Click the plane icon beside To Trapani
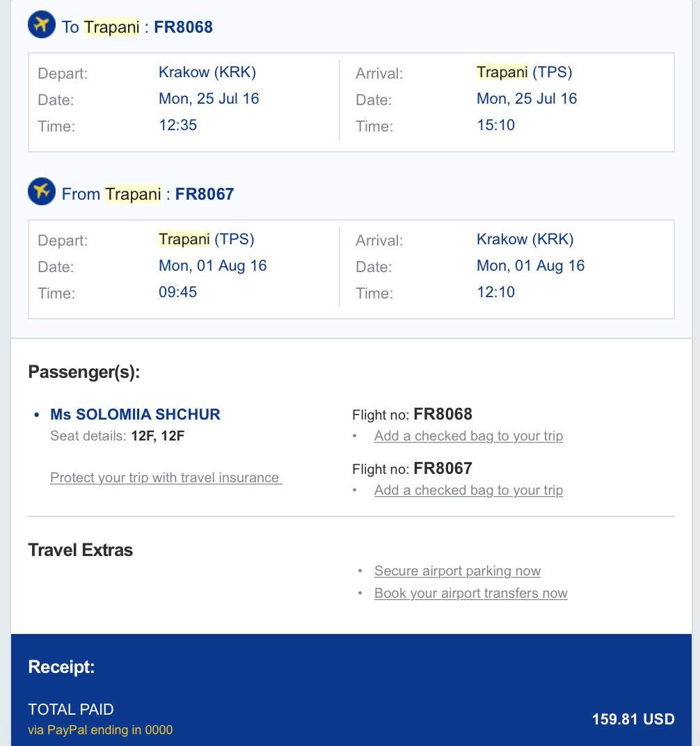This screenshot has width=700, height=746. (41, 25)
